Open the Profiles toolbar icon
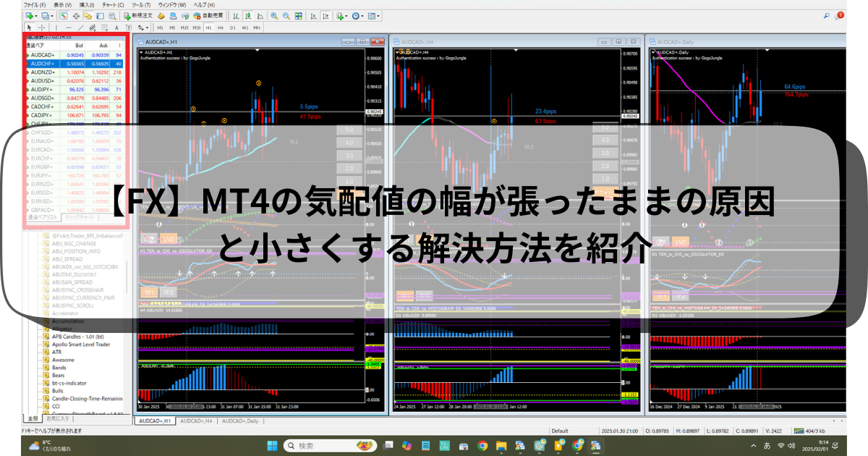 tap(45, 15)
